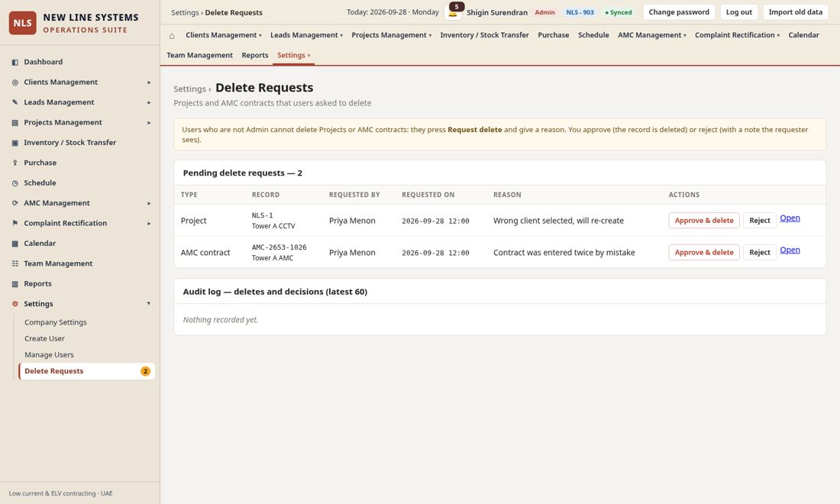Expand Complaint Rectification sidebar section

[149, 223]
